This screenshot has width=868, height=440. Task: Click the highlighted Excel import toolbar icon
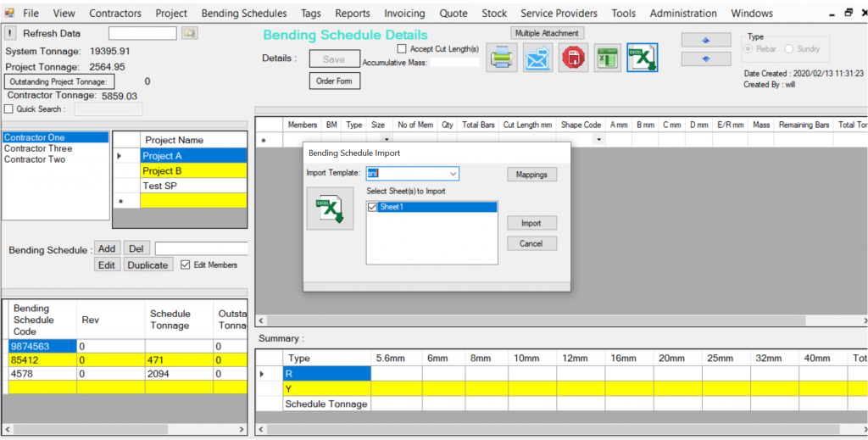click(x=643, y=58)
